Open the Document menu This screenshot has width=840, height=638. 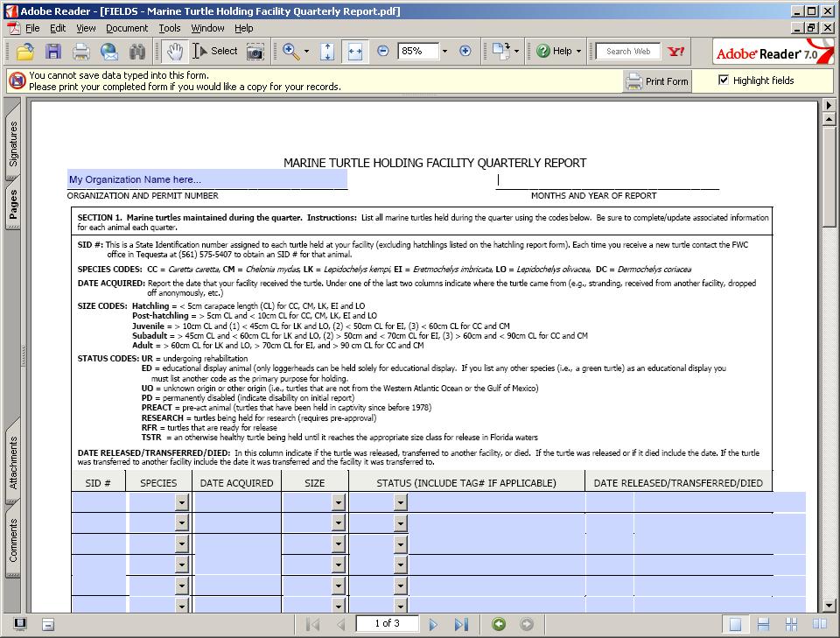pos(127,28)
